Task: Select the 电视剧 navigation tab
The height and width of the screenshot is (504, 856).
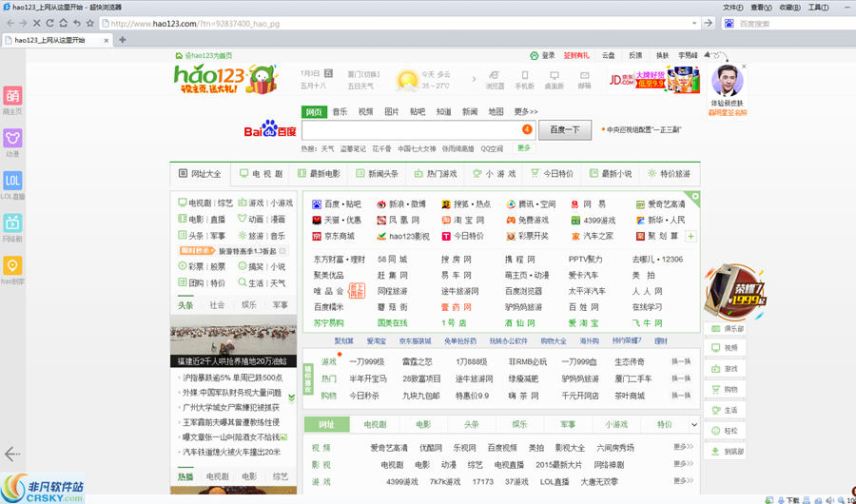Action: tap(263, 174)
